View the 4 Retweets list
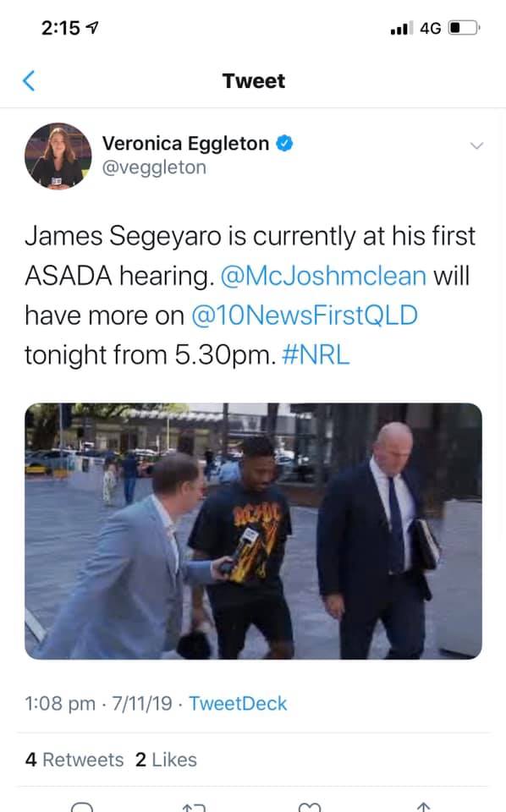The height and width of the screenshot is (812, 506). (74, 760)
